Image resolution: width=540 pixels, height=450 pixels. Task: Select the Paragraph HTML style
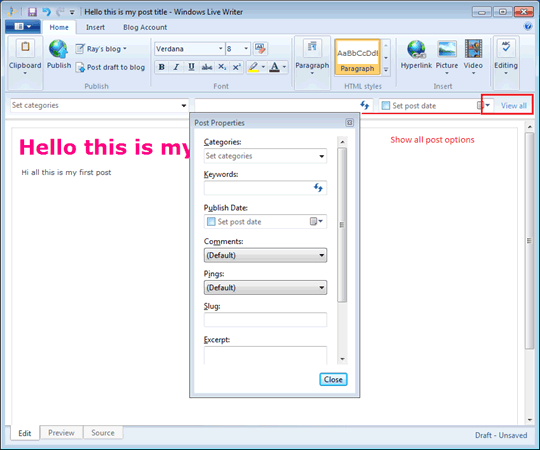357,57
